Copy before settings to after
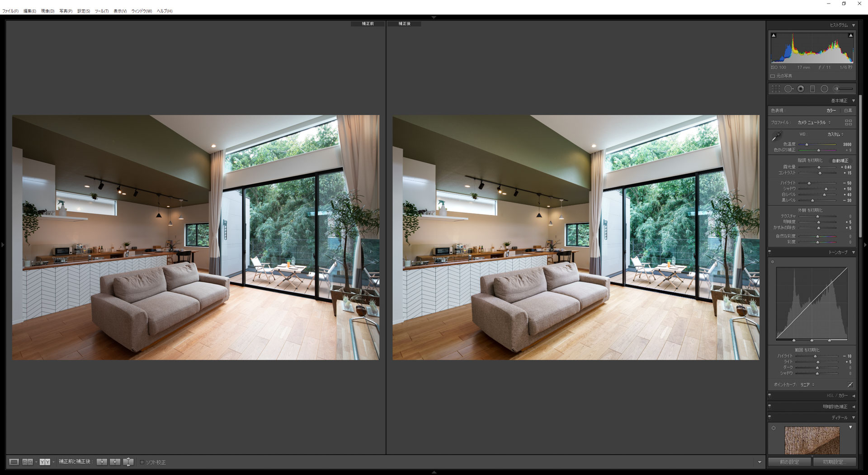Viewport: 868px width, 475px height. (102, 462)
